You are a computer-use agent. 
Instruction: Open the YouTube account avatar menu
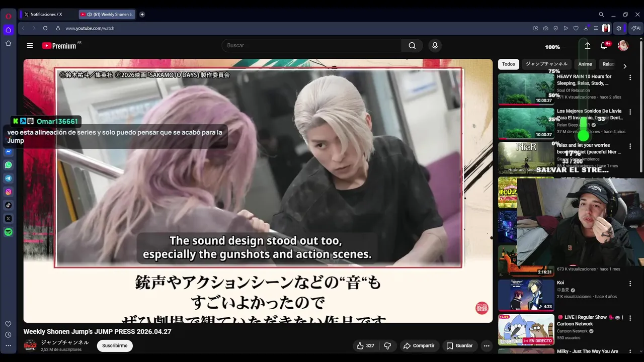point(623,46)
